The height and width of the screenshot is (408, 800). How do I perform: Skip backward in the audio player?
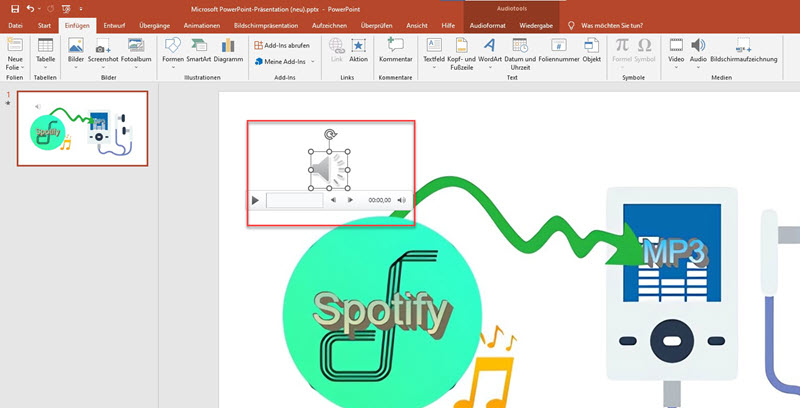[333, 200]
